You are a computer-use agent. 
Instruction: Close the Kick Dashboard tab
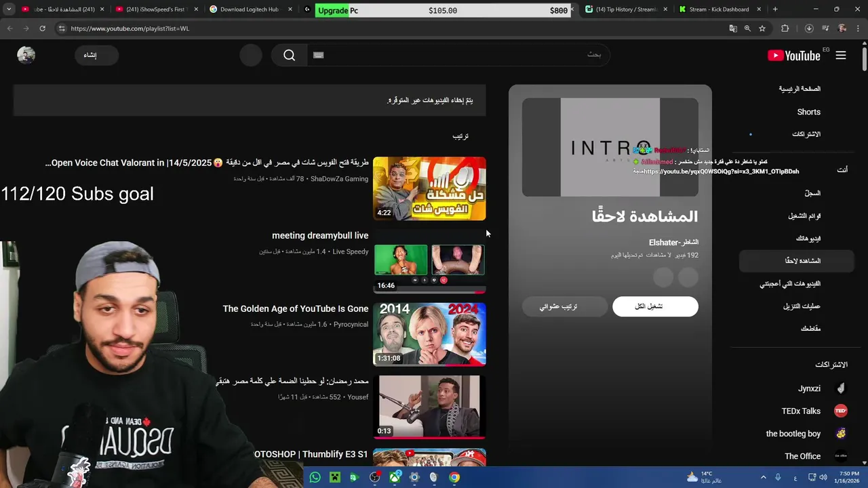pos(758,9)
